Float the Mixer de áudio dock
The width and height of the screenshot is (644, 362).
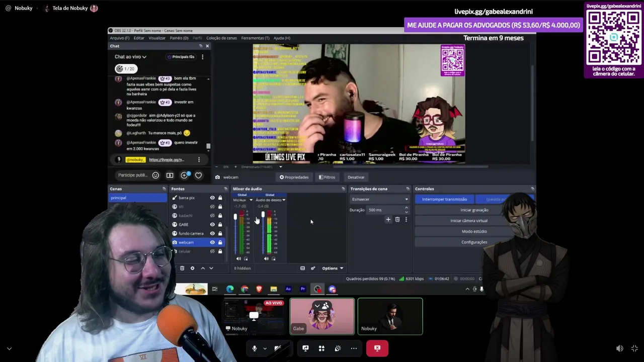[x=343, y=189]
